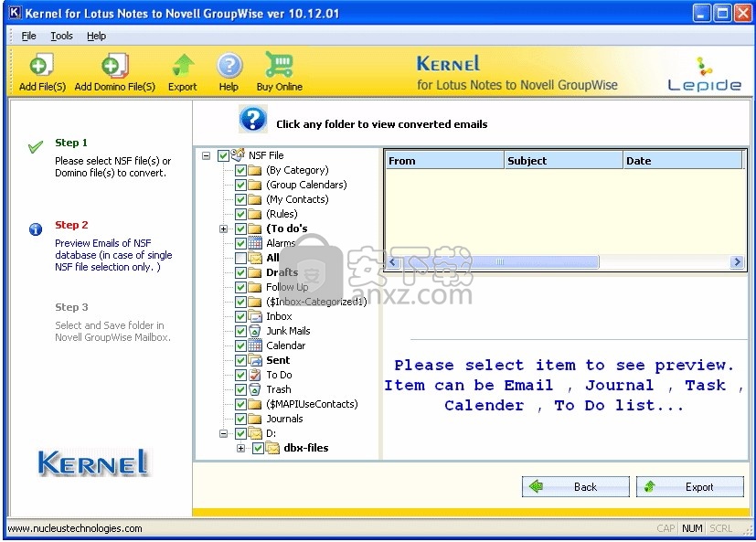Click the Step 3 heading text
This screenshot has height=542, width=756.
[71, 307]
